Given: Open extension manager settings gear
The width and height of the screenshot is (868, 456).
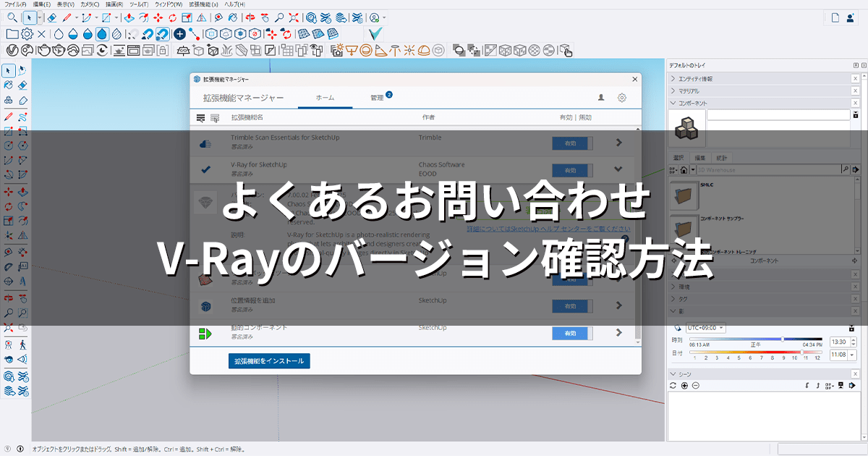Looking at the screenshot, I should point(621,98).
